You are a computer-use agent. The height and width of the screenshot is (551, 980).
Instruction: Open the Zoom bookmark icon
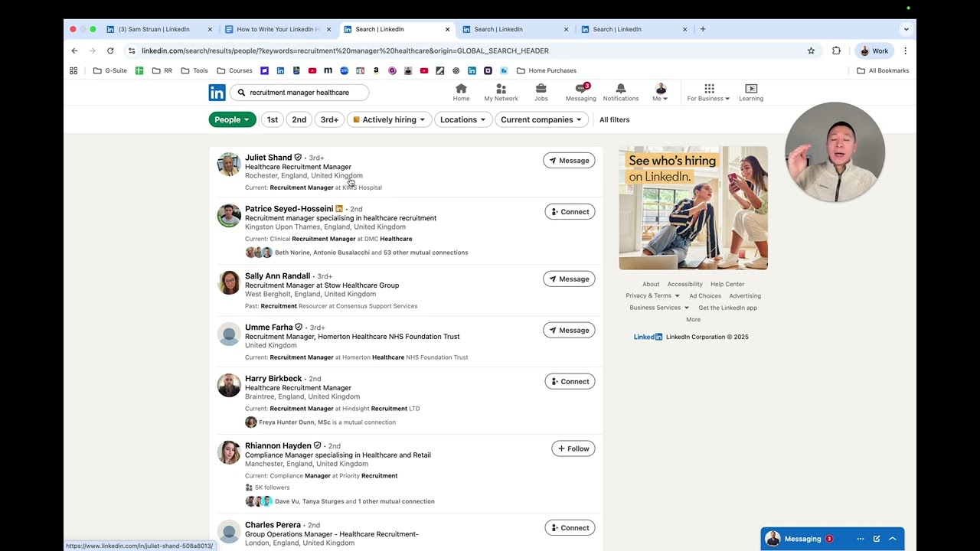(344, 70)
